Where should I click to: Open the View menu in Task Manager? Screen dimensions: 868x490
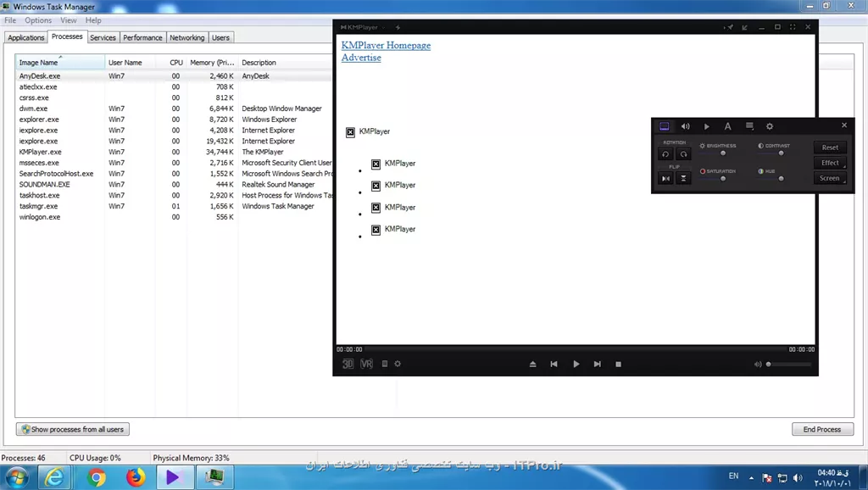click(69, 20)
